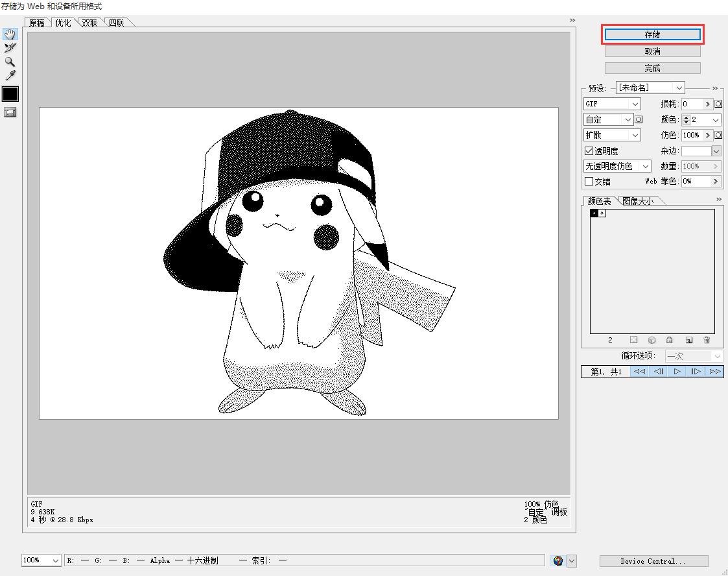
Task: Click the 损耗 value input field
Action: [692, 104]
